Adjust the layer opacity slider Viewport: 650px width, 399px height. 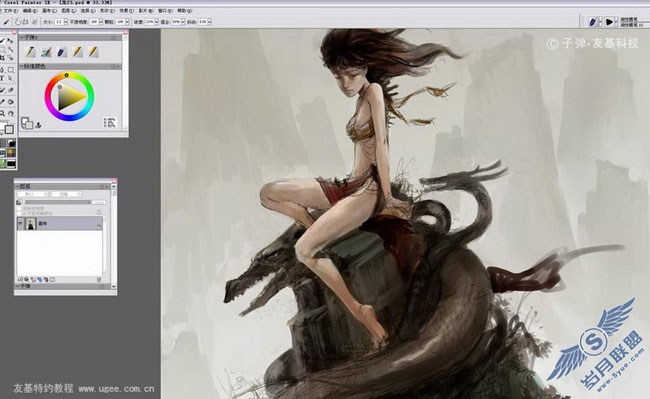[x=58, y=202]
